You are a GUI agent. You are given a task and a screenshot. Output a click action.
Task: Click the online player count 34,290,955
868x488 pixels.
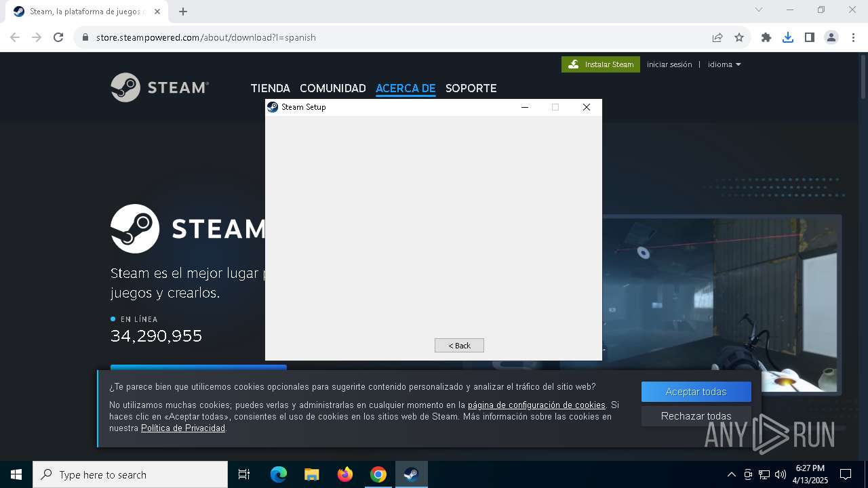pos(157,336)
